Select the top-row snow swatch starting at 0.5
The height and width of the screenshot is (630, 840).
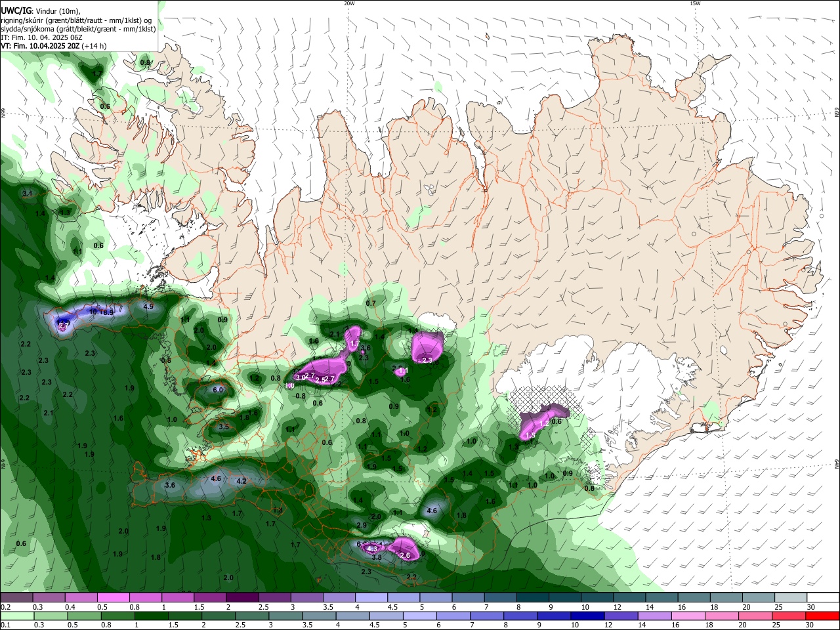pos(113,597)
